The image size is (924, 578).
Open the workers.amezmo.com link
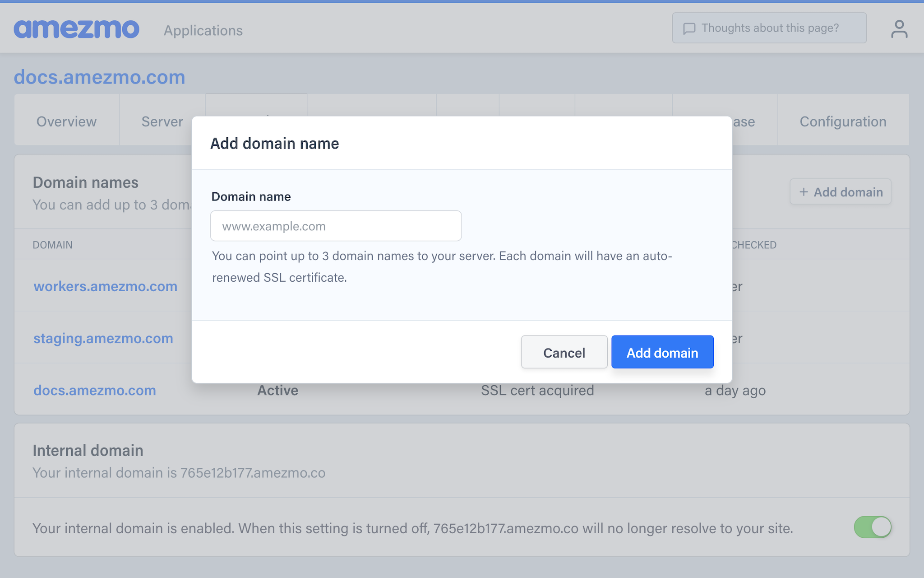tap(105, 286)
